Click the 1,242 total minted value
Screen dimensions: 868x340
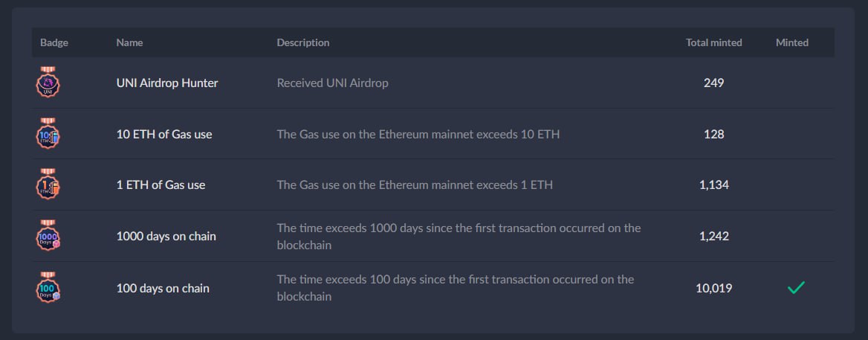713,237
